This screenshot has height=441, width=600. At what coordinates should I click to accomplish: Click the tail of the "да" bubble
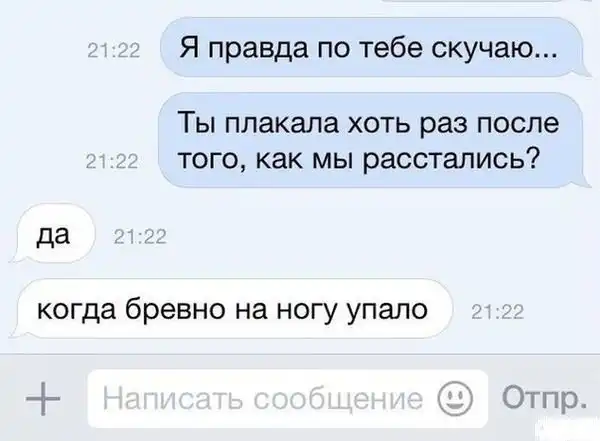[15, 256]
